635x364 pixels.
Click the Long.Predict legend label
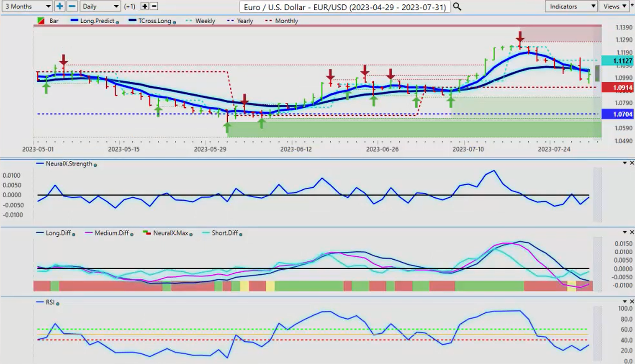click(97, 21)
